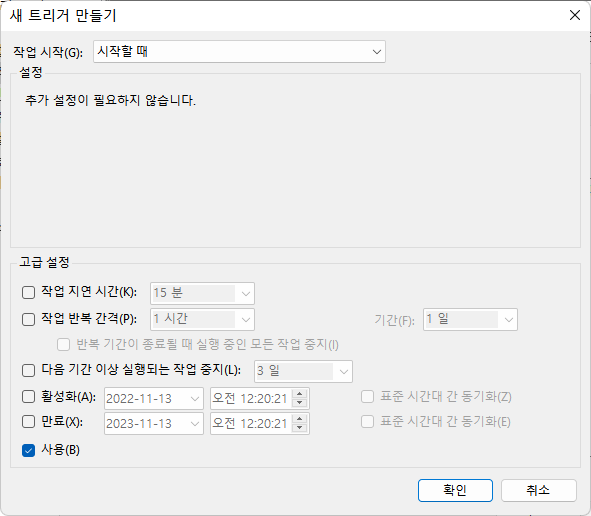Enable the 작업 반복 간격(P) checkbox

(x=28, y=319)
